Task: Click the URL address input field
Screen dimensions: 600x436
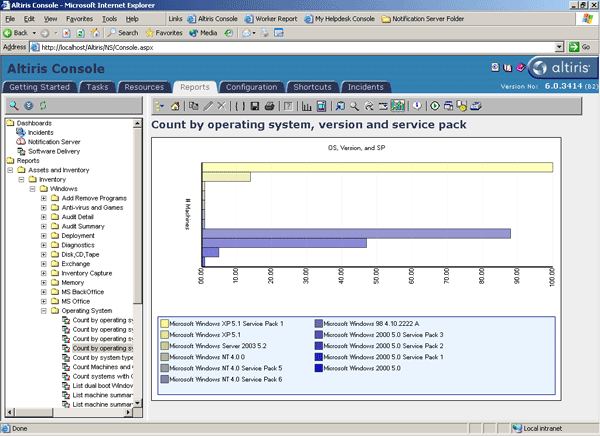Action: (x=293, y=47)
